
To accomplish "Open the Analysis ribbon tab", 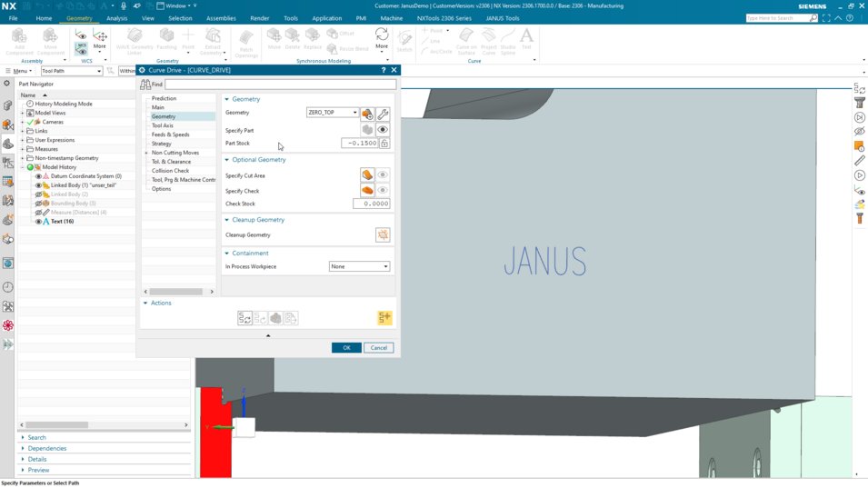I will click(117, 18).
